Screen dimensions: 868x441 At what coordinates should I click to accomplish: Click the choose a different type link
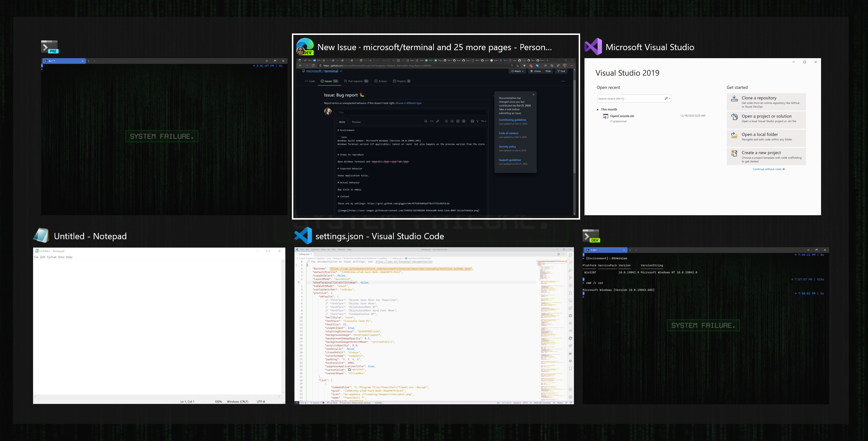tap(408, 103)
